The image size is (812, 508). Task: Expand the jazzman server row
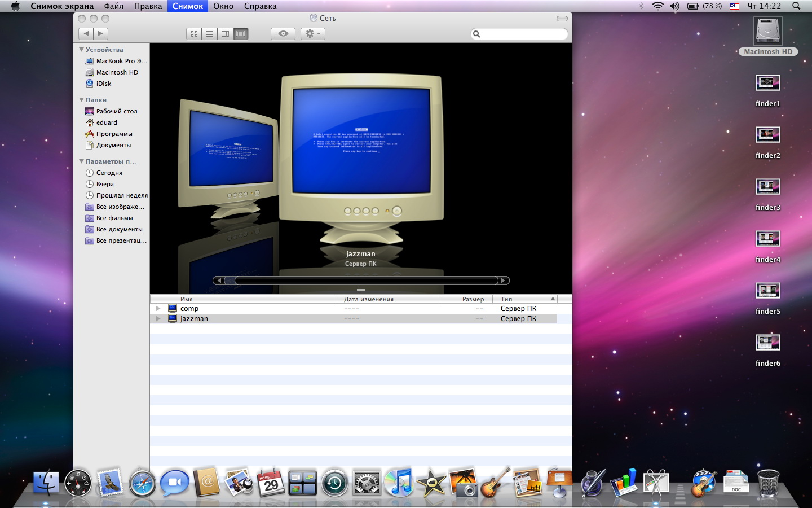tap(158, 319)
